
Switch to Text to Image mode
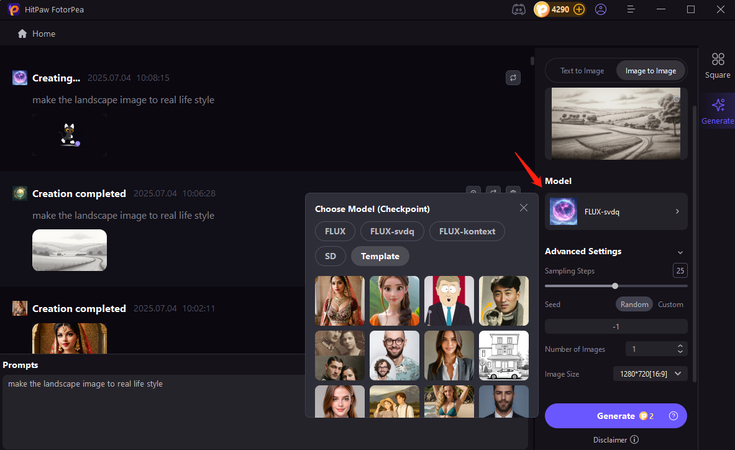click(582, 71)
